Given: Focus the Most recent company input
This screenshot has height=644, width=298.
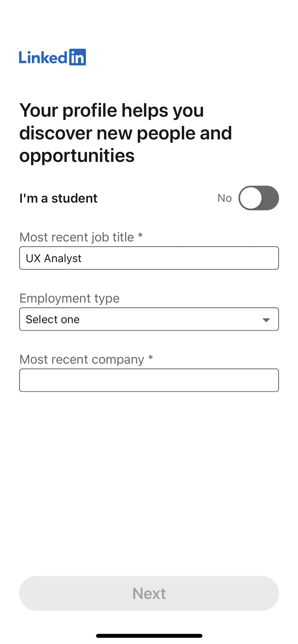Looking at the screenshot, I should pyautogui.click(x=149, y=380).
